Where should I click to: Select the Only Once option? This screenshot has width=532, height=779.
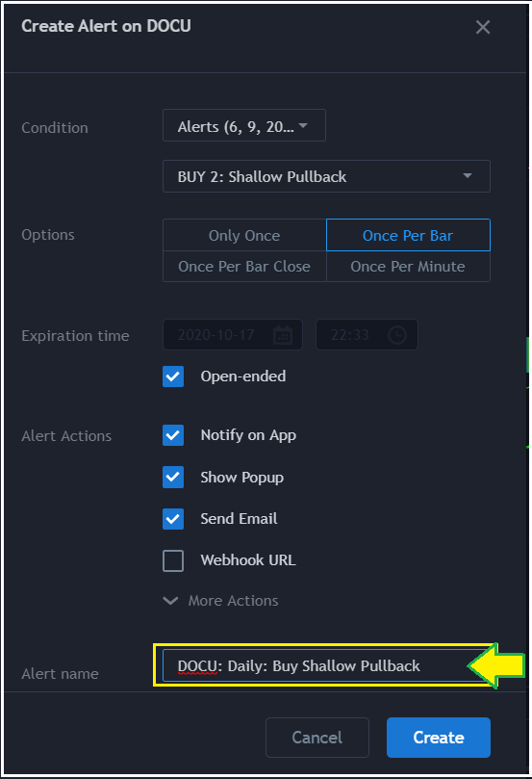click(x=244, y=236)
